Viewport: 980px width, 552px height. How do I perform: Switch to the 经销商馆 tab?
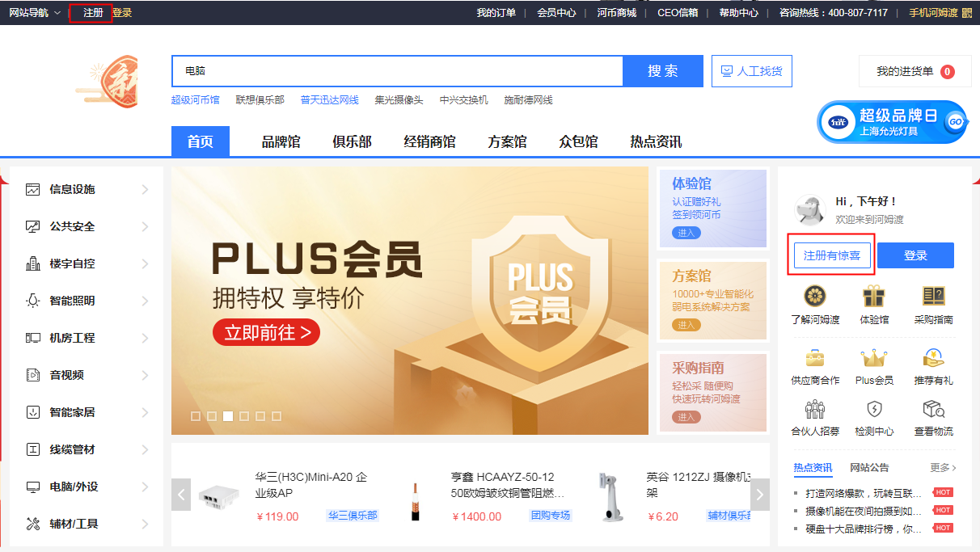429,142
